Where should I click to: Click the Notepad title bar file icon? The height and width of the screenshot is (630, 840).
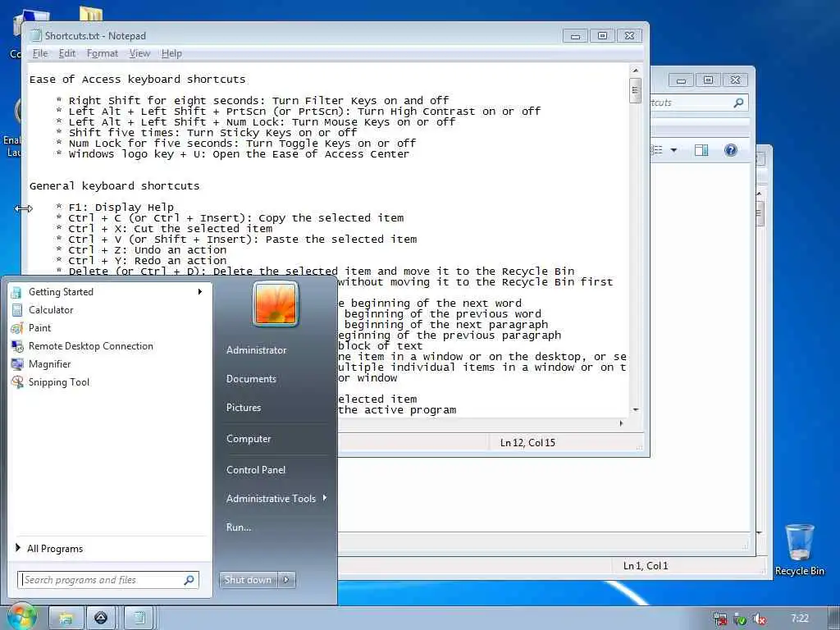pos(36,35)
